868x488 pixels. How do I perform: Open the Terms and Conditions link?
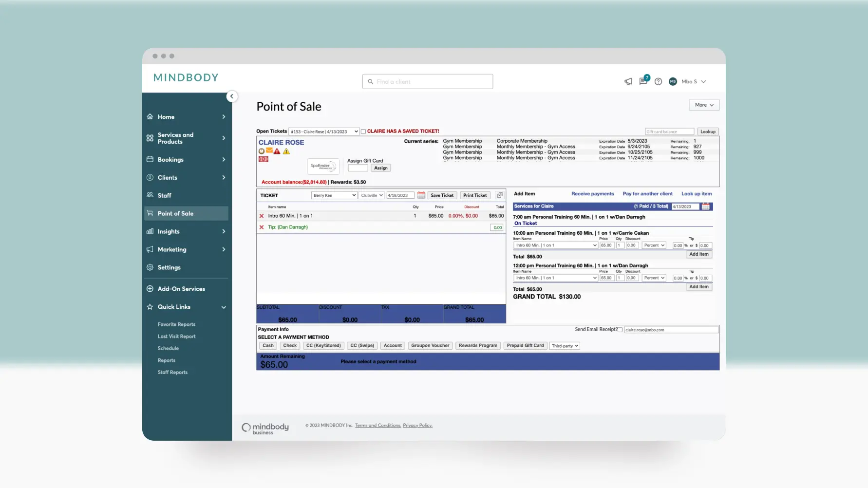[378, 426]
